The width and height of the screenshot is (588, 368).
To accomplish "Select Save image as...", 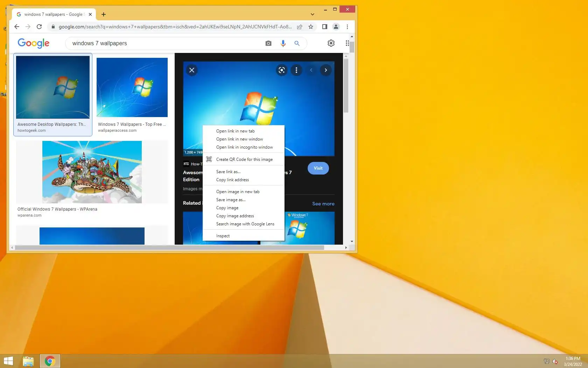I will (x=244, y=200).
